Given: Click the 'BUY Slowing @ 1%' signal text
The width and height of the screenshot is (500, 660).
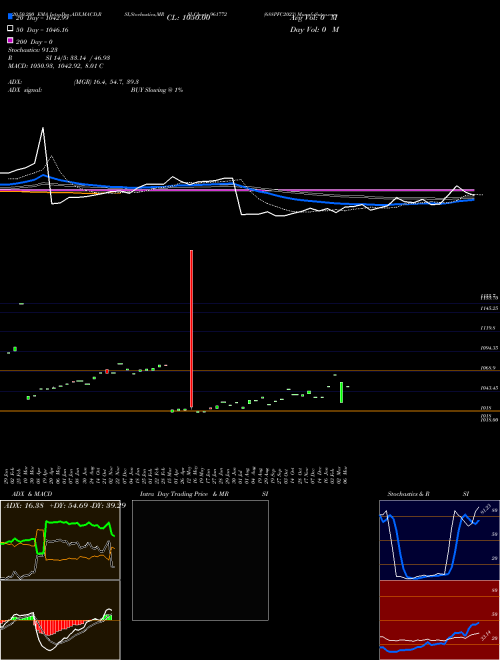Looking at the screenshot, I should coord(157,90).
